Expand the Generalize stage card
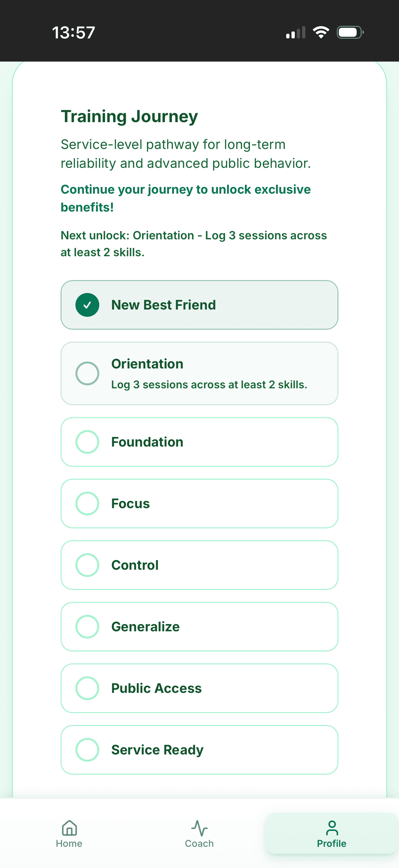 click(199, 627)
